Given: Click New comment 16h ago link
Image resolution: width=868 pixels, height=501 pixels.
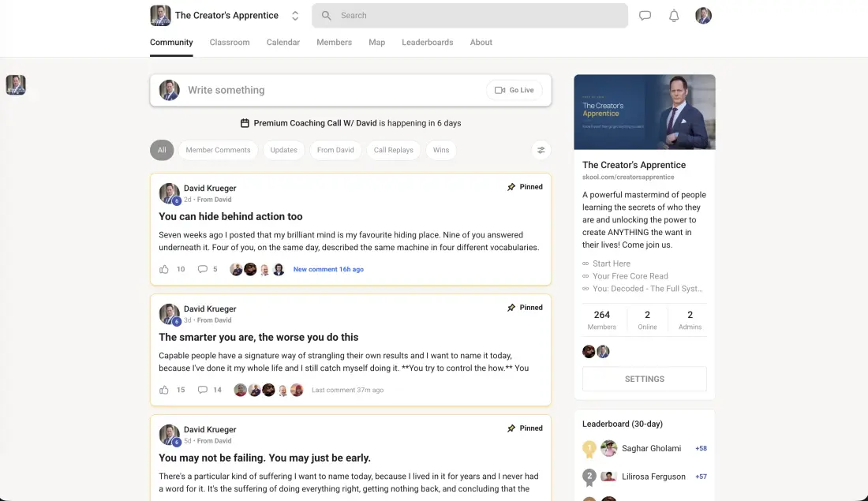Looking at the screenshot, I should tap(328, 269).
